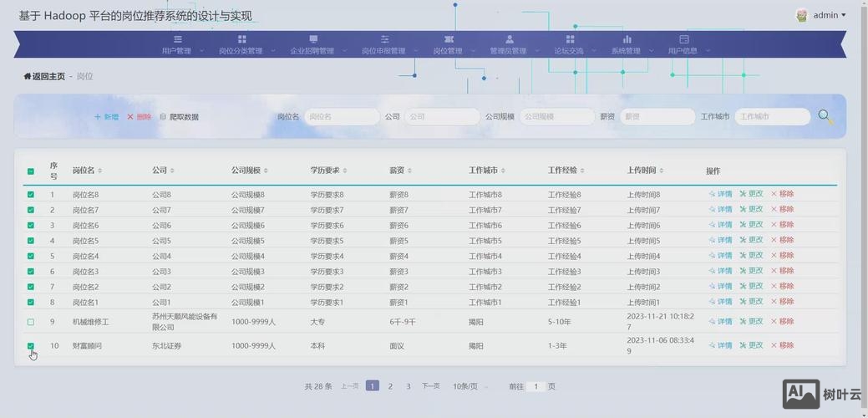
Task: Sort by 公司规模 column arrows
Action: click(x=266, y=171)
